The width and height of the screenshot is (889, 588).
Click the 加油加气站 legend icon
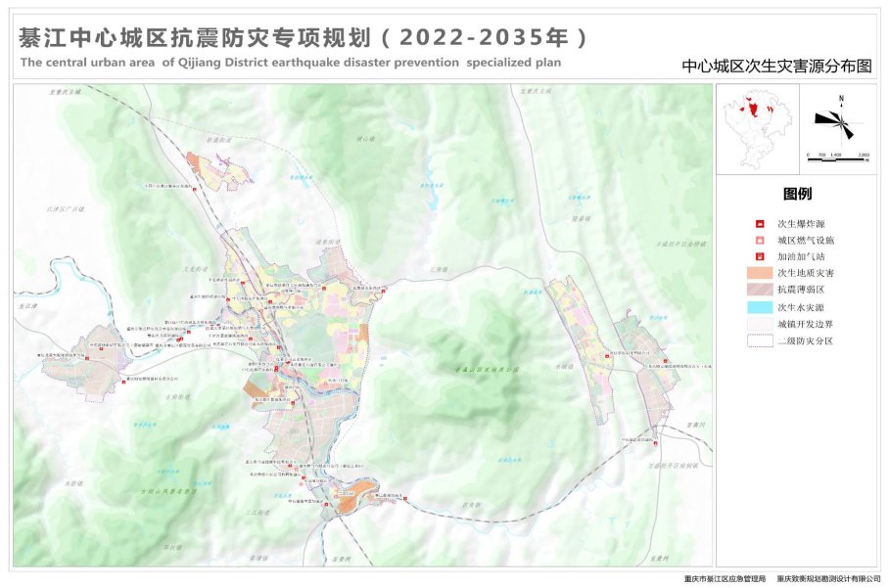click(x=759, y=255)
